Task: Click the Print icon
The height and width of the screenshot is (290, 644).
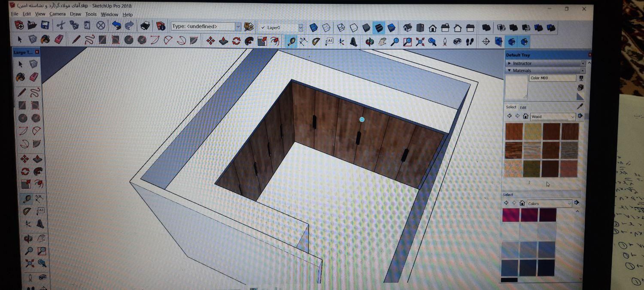Action: point(145,26)
